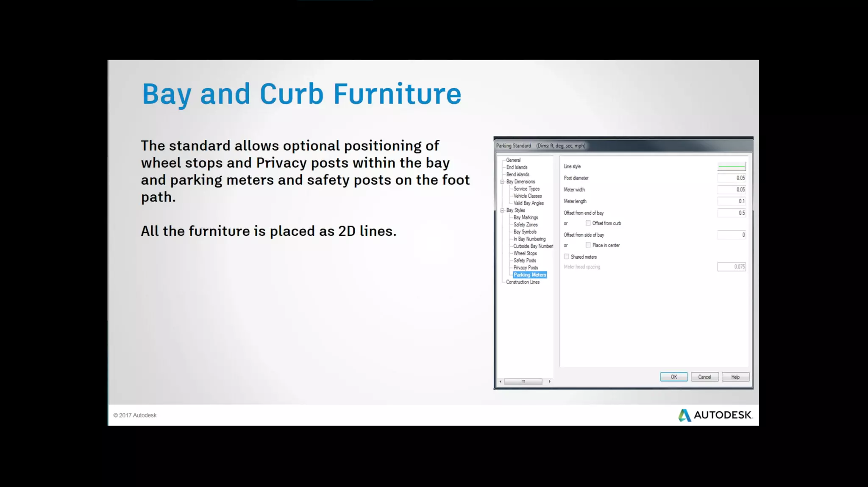Edit Offset from end of bay field
868x487 pixels.
pyautogui.click(x=732, y=213)
